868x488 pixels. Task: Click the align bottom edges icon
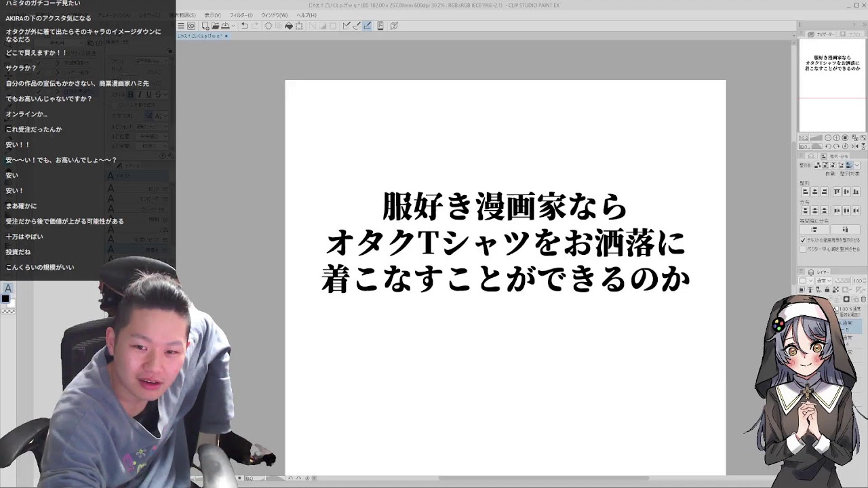[856, 192]
